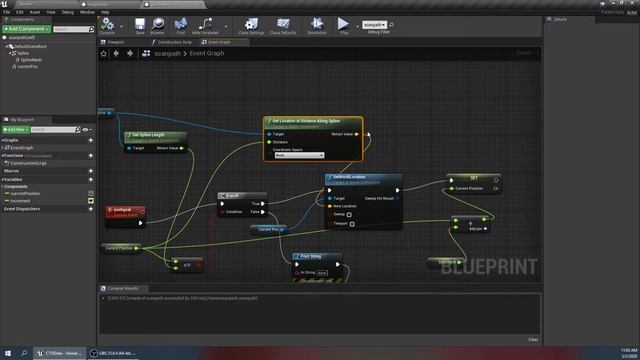The image size is (640, 360).
Task: Open Class Settings from the toolbar
Action: [251, 24]
